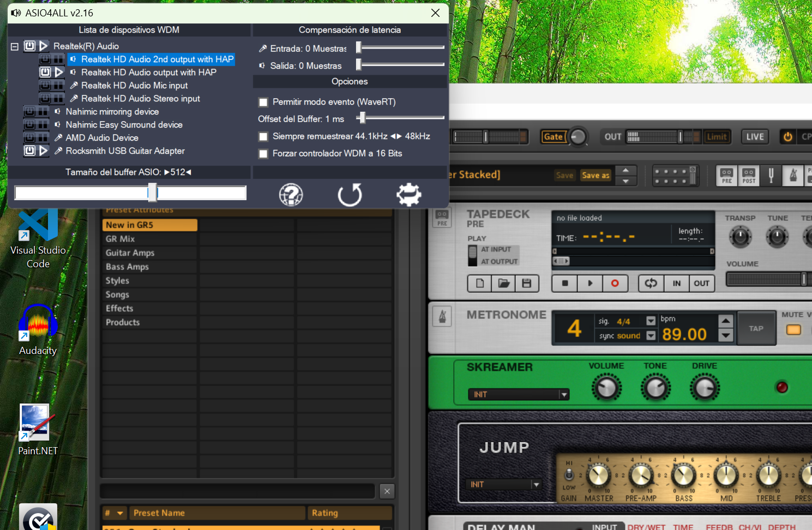Open the ASIO4ALL help globe icon
Viewport: 812px width, 530px height.
291,195
